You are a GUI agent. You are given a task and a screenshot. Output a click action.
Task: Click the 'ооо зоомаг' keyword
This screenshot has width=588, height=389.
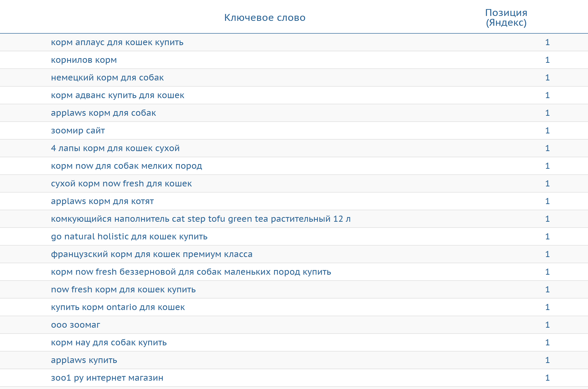[x=75, y=325]
